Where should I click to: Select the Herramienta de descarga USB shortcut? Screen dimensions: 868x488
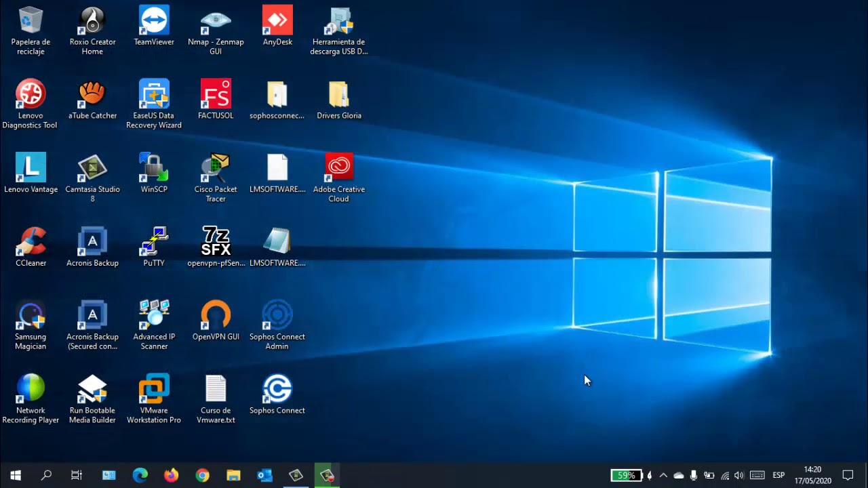click(339, 30)
